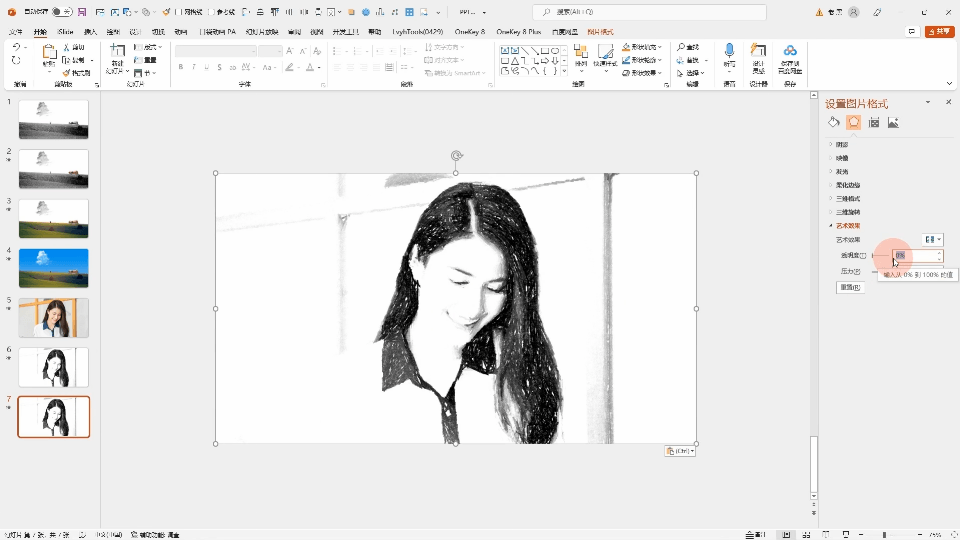Click the Dictate microphone icon

pyautogui.click(x=729, y=52)
